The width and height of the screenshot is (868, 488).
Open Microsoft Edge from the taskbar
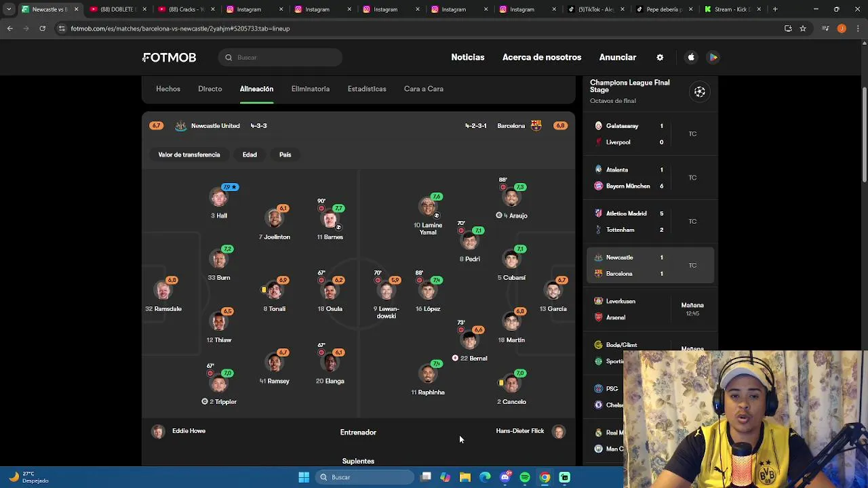tap(485, 477)
